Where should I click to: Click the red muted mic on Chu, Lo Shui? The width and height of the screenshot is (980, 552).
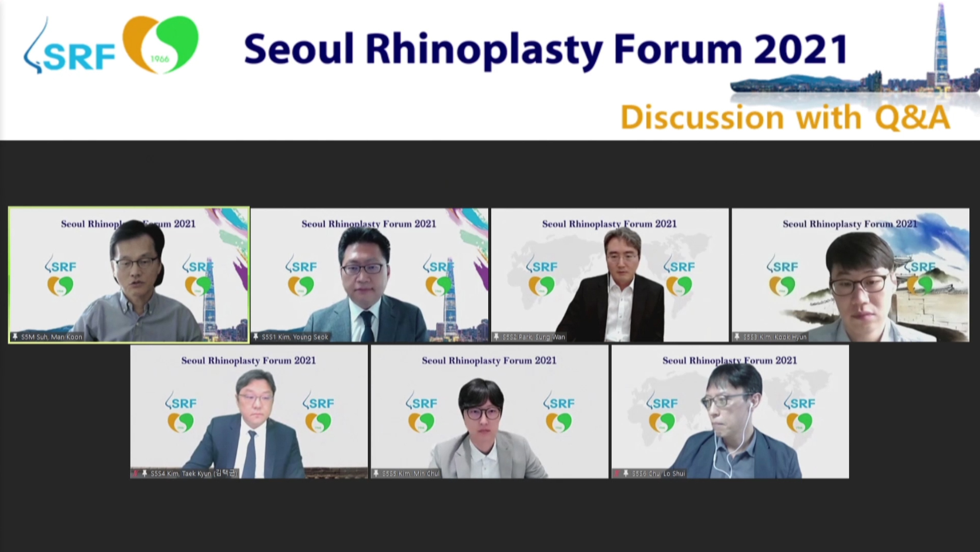pos(617,473)
